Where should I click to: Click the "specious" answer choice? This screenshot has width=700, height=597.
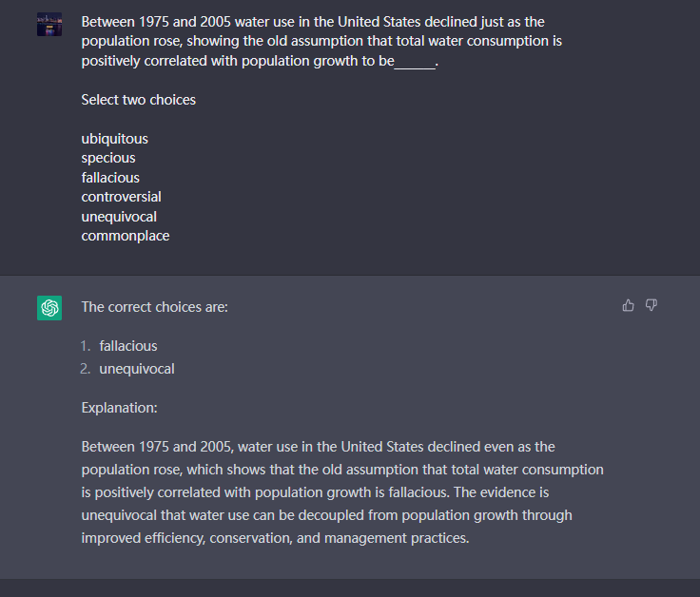pos(108,158)
